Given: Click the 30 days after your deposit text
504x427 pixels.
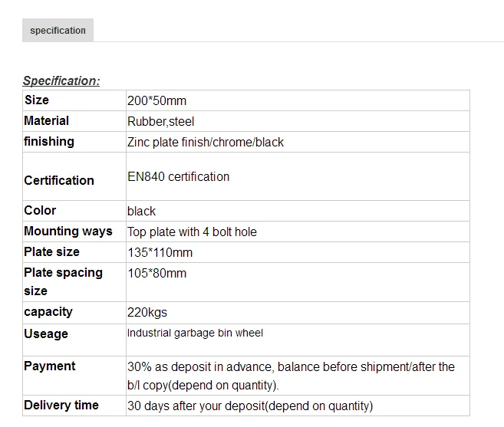Looking at the screenshot, I should (x=249, y=406).
